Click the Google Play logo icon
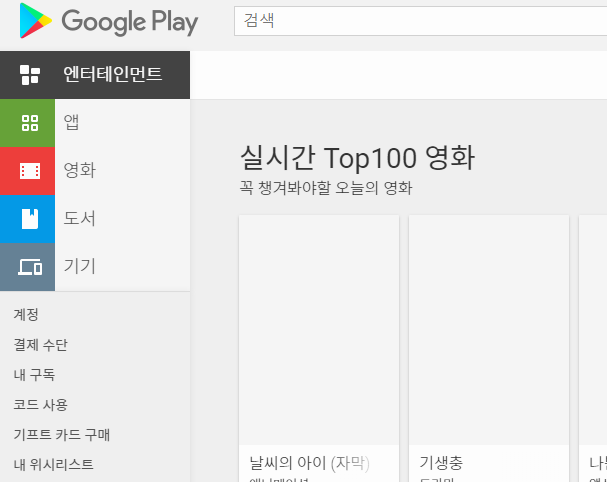 click(x=35, y=21)
